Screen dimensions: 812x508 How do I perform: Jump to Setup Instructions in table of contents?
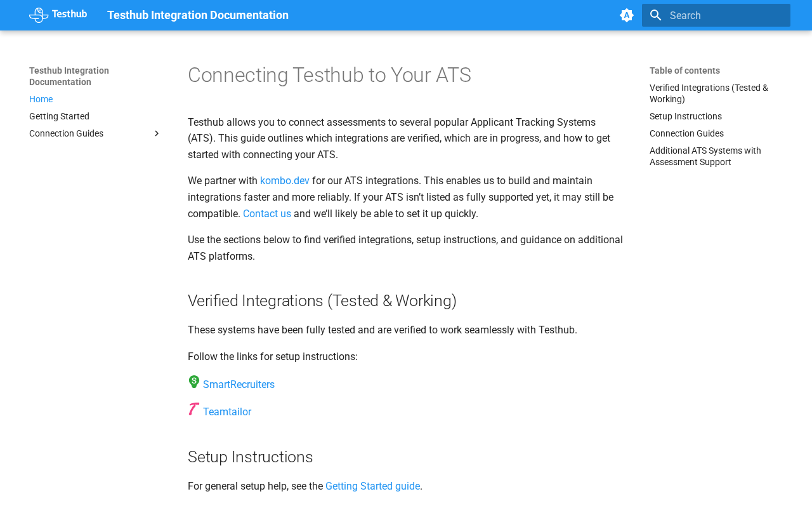click(x=686, y=116)
